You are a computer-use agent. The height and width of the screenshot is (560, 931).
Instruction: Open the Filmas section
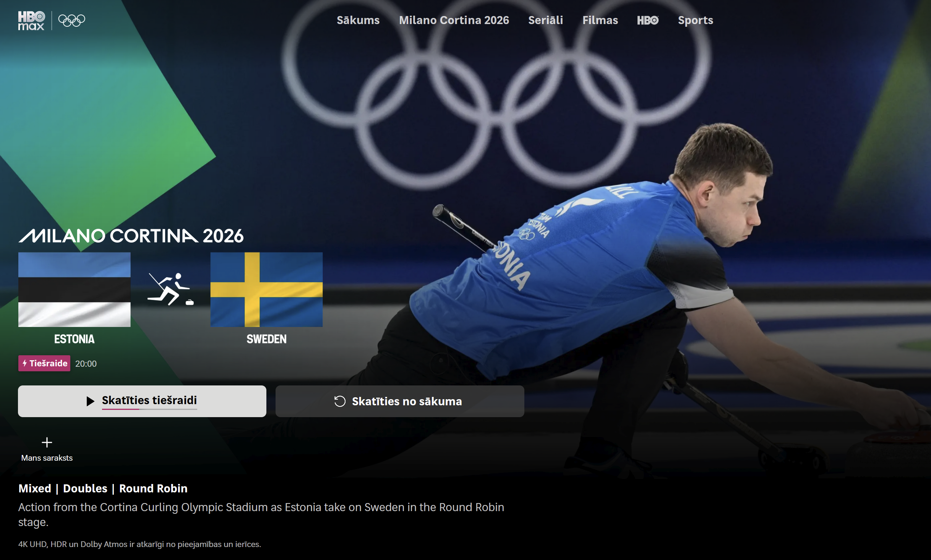[600, 20]
